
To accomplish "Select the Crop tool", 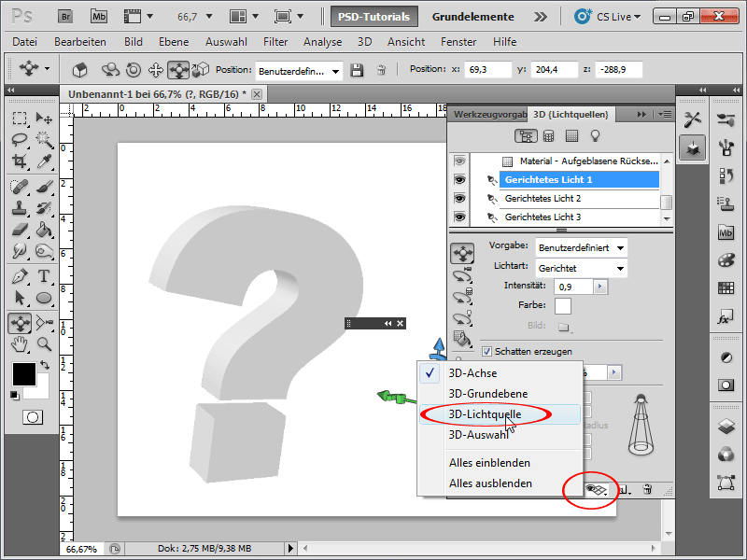I will (x=20, y=161).
